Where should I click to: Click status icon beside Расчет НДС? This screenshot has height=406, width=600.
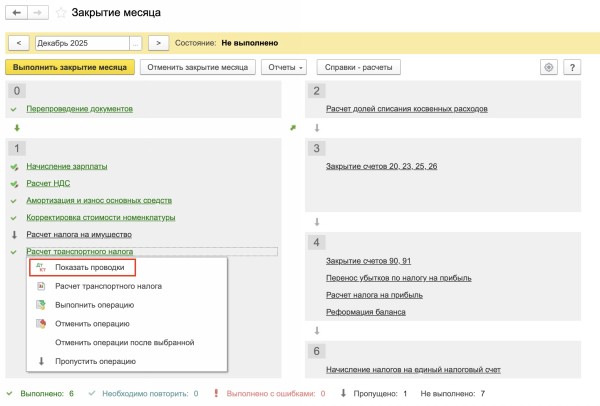pos(14,184)
